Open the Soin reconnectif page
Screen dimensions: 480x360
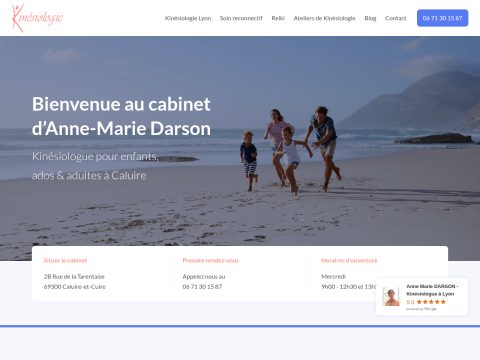tap(241, 18)
